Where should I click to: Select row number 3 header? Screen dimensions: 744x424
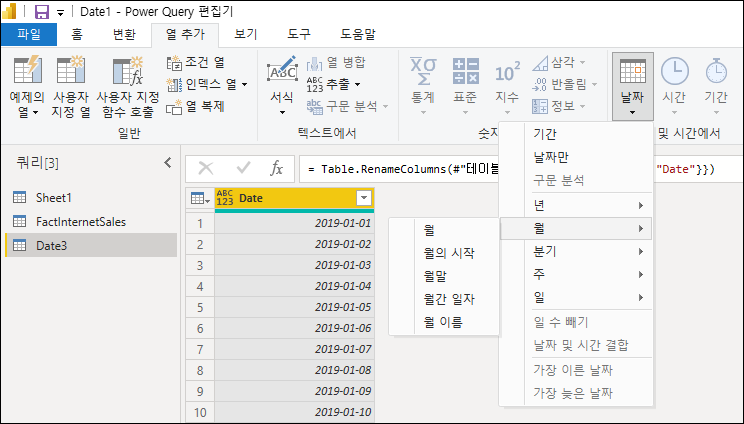point(200,265)
